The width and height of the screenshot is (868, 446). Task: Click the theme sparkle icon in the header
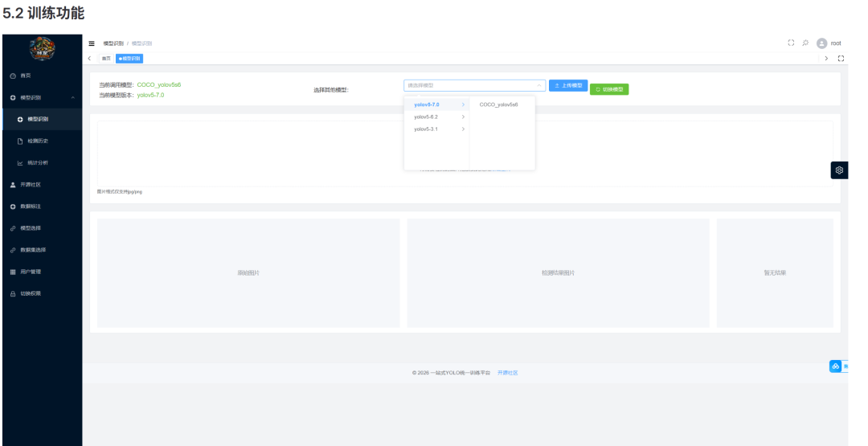[805, 43]
